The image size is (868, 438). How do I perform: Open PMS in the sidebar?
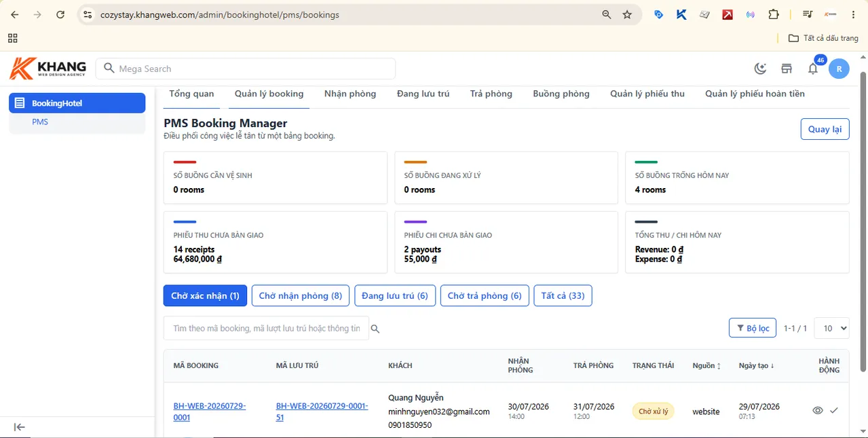click(40, 122)
